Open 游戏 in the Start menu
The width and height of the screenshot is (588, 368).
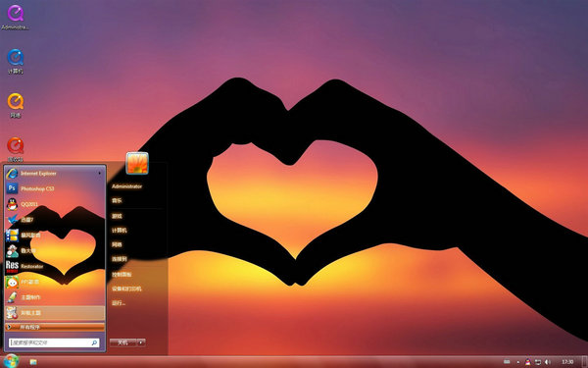pyautogui.click(x=117, y=216)
